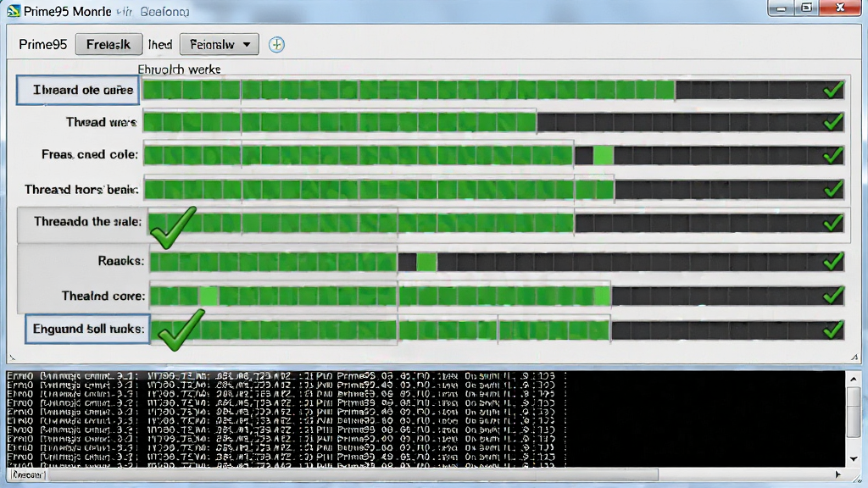
Task: Click isolated green block in 'Freas cned cole' bar
Action: click(603, 156)
